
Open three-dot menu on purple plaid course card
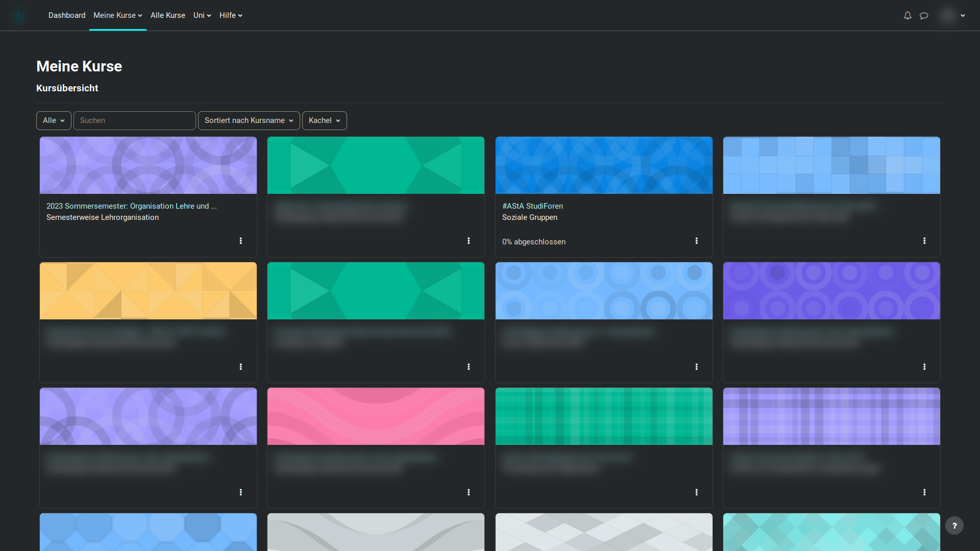tap(924, 492)
